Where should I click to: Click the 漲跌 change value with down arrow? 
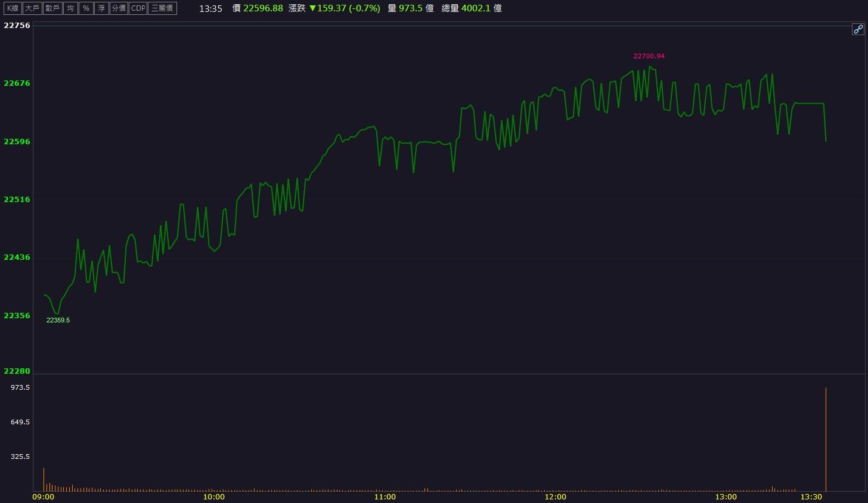344,8
